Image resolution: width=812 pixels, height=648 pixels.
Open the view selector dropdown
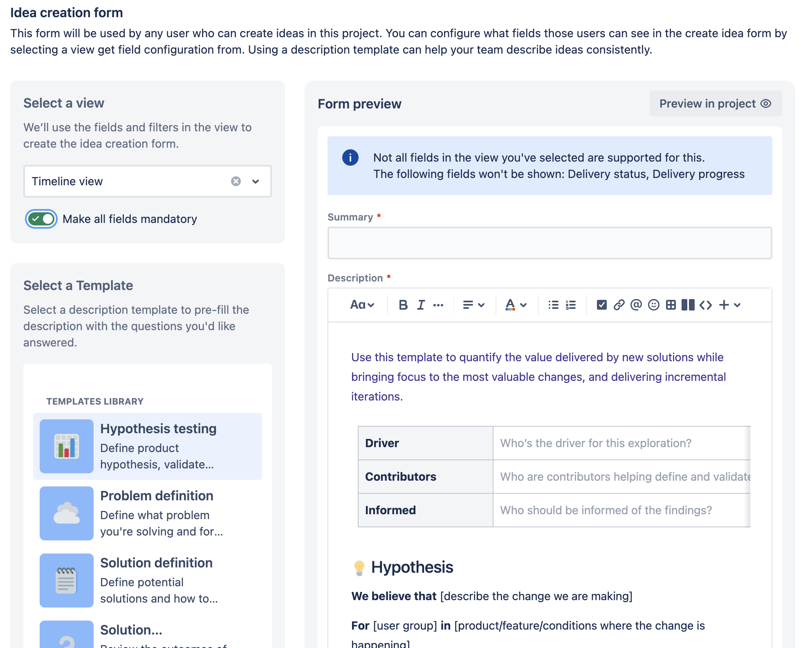(256, 181)
